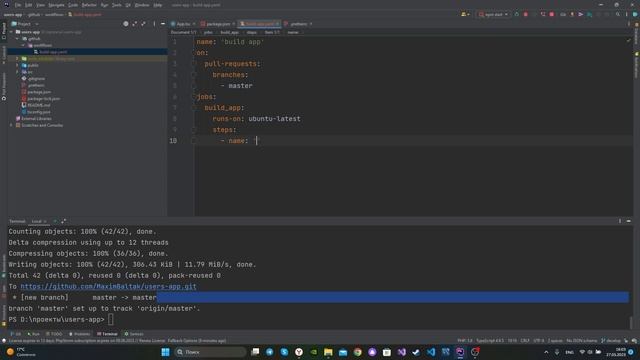This screenshot has width=640, height=360.
Task: Click the red stop button in toolbar
Action: pyautogui.click(x=552, y=14)
